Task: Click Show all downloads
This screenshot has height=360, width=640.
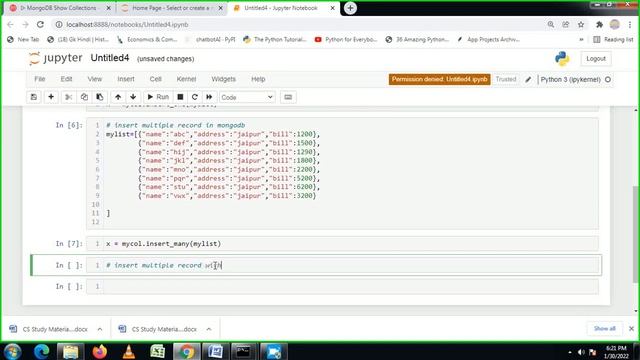Action: tap(604, 329)
